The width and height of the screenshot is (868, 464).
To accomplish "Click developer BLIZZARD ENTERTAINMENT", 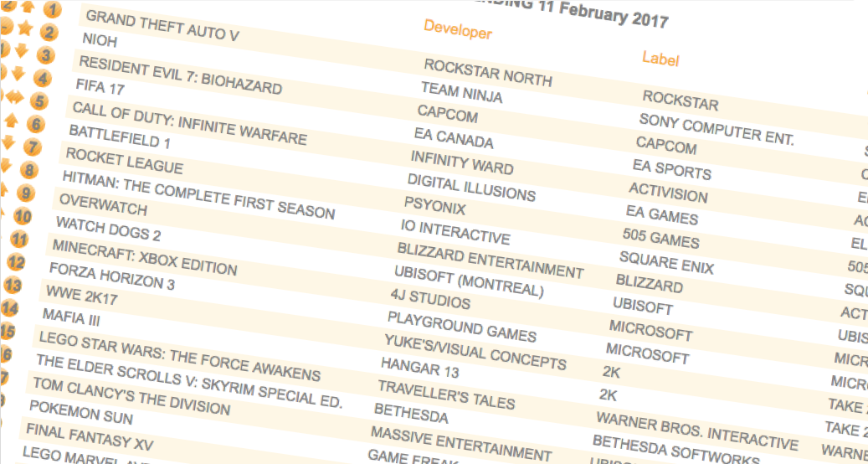I will point(490,260).
